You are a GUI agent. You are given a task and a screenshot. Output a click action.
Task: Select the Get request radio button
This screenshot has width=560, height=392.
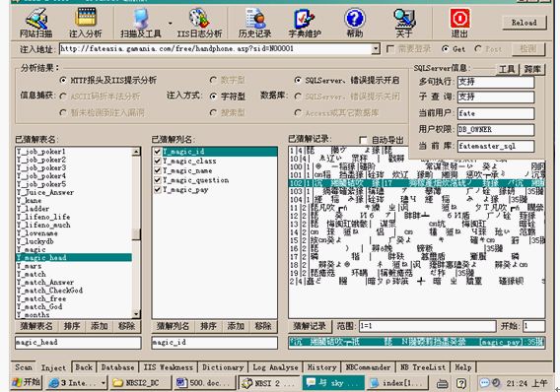445,49
